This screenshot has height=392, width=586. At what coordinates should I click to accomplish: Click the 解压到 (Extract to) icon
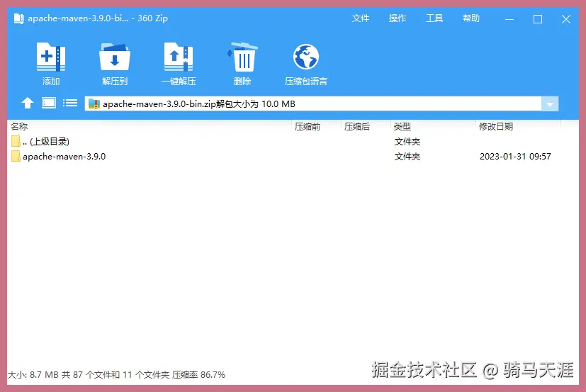115,57
